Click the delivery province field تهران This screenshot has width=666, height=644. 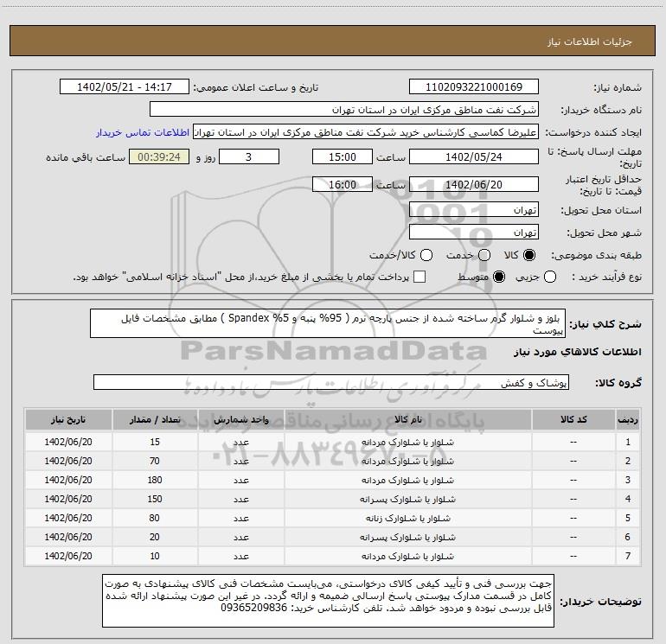click(474, 210)
